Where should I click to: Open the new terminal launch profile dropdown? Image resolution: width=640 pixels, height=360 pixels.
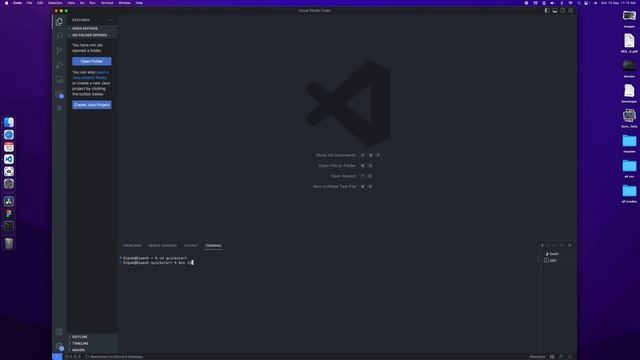547,245
